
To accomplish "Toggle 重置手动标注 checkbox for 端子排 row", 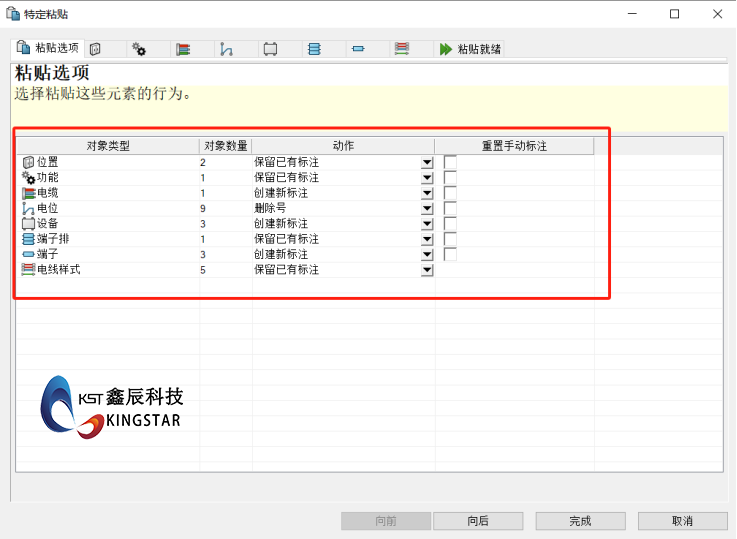I will 450,239.
